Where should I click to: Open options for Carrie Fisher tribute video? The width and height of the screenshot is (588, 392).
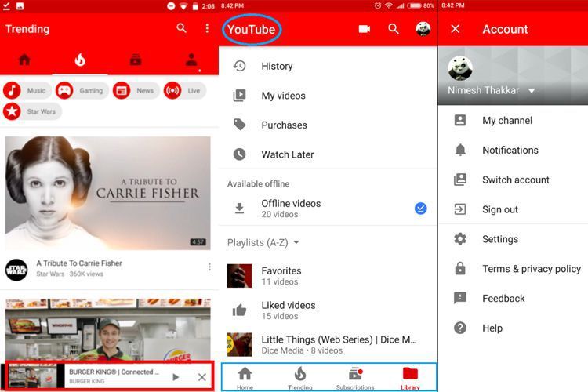pyautogui.click(x=209, y=267)
